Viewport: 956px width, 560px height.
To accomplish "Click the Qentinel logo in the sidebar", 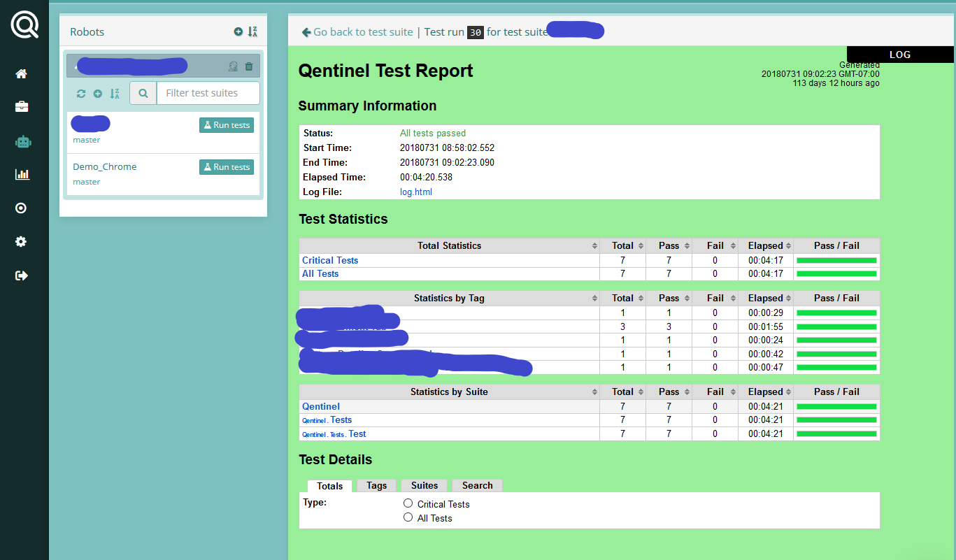I will click(24, 25).
